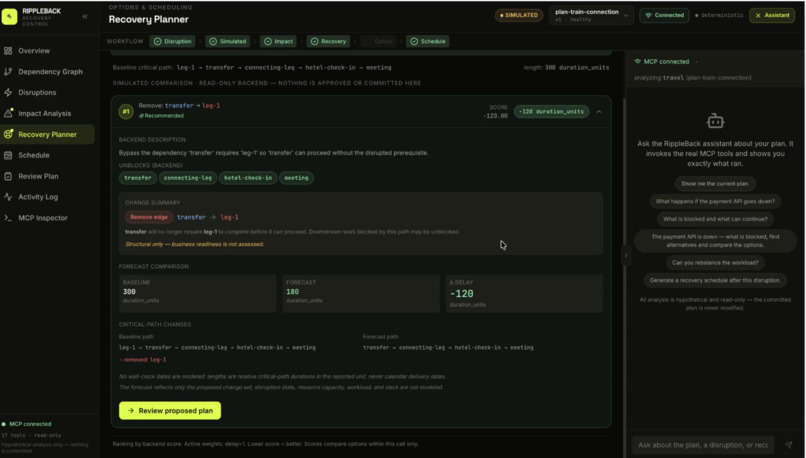
Task: Choose the 'find alternatives and compare options' suggestion
Action: [x=715, y=241]
